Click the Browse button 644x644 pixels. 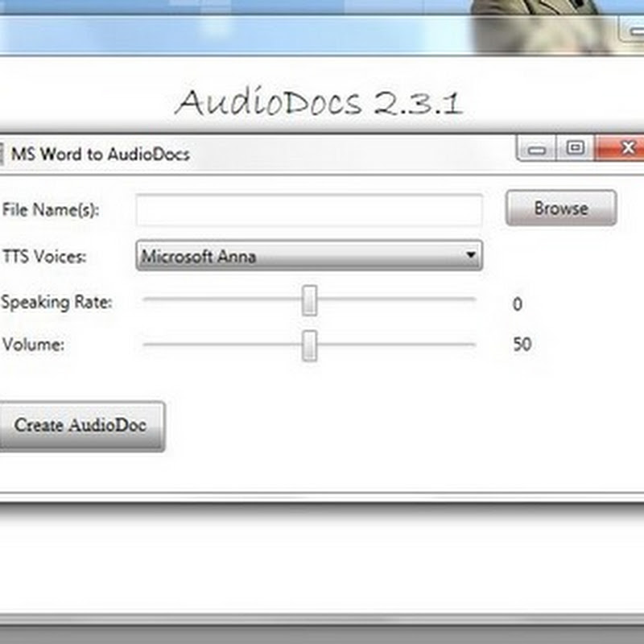tap(561, 208)
